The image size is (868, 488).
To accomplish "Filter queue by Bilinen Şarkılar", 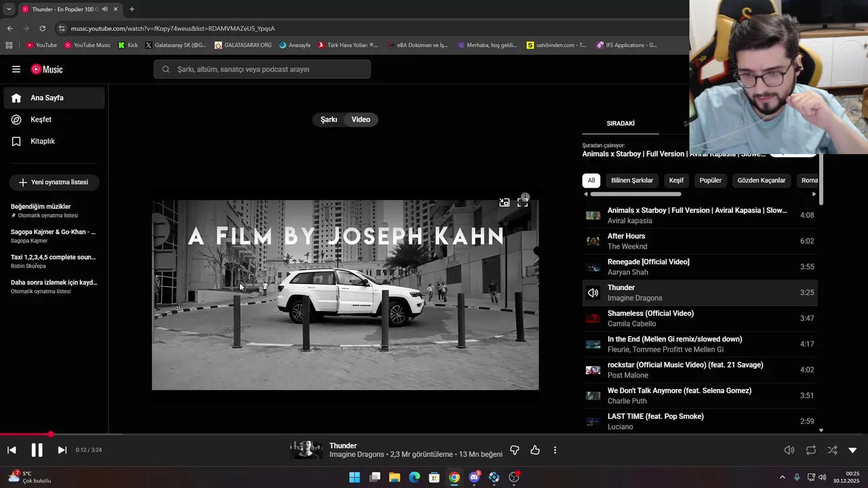I will 632,180.
